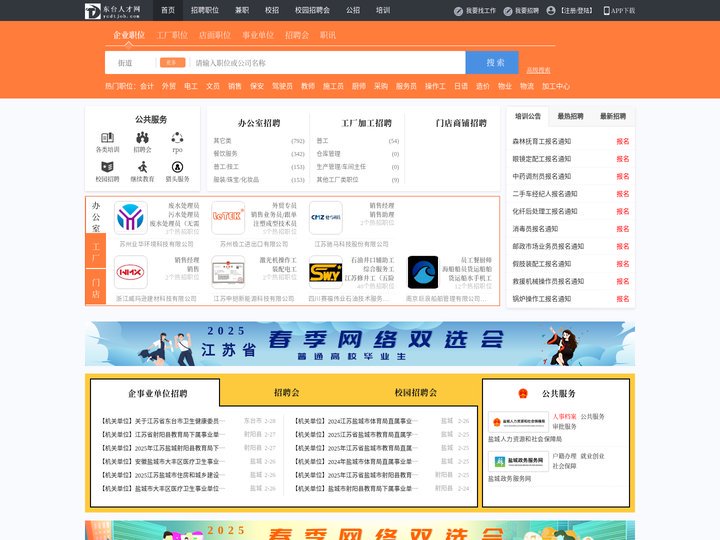Open the 各类培训 book icon
The height and width of the screenshot is (540, 720).
(x=107, y=137)
